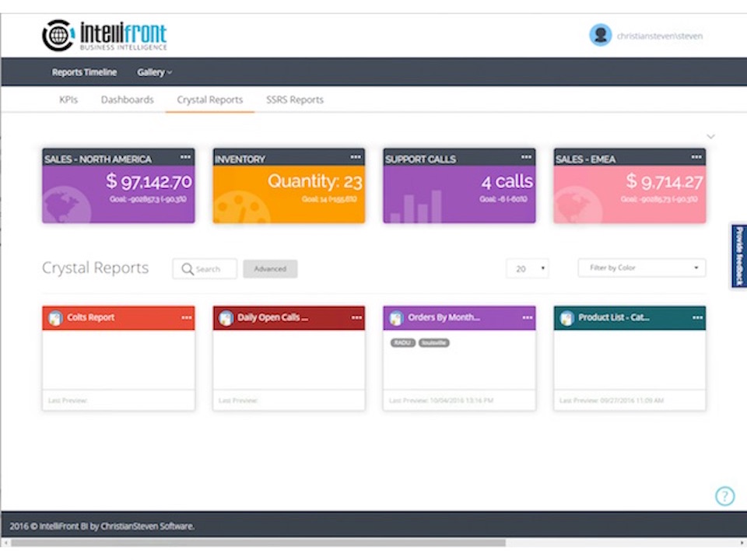Image resolution: width=747 pixels, height=560 pixels.
Task: Click the Crystal Reports section heading
Action: pos(95,268)
